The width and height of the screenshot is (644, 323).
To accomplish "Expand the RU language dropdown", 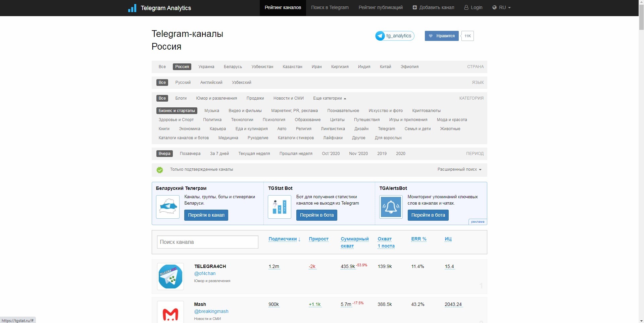I will (501, 8).
